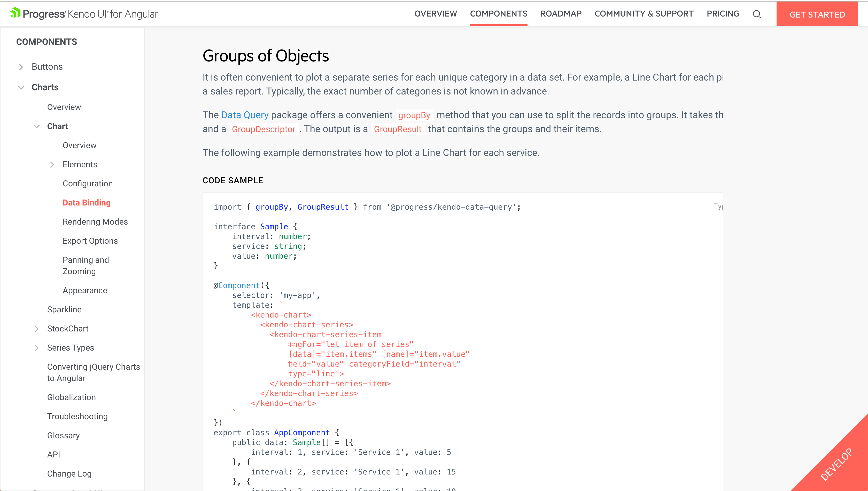Open Globalization sidebar item
The height and width of the screenshot is (491, 868).
[x=72, y=397]
